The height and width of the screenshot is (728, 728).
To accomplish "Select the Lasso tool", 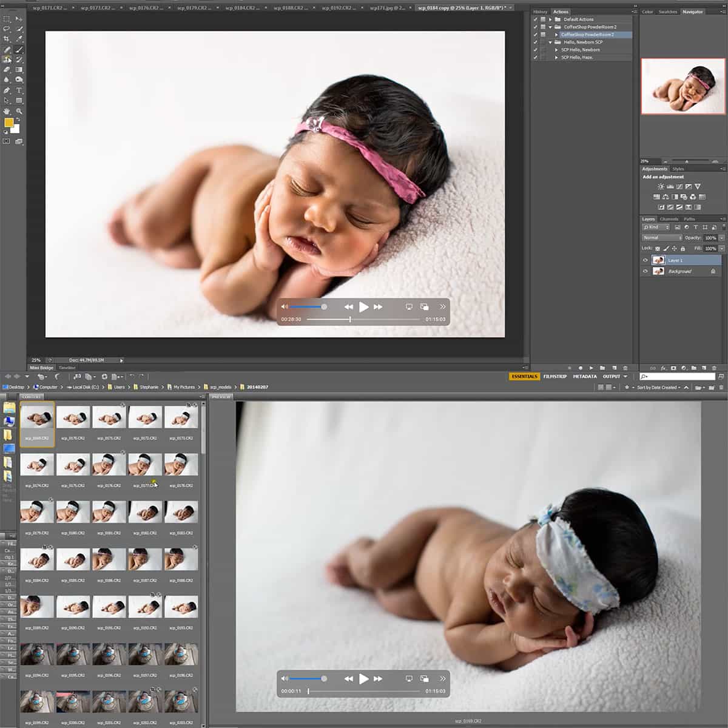I will click(7, 29).
